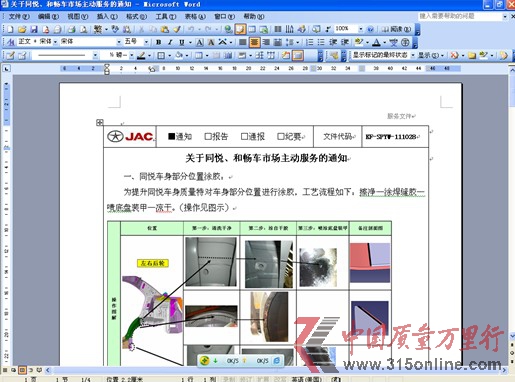
Task: Click the 阅读 reading layout button
Action: coord(396,29)
